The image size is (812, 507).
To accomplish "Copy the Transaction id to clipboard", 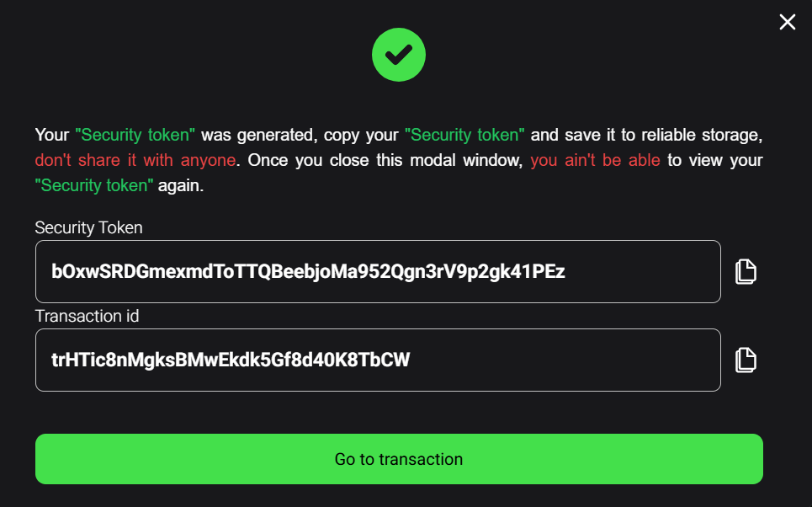I will point(746,360).
